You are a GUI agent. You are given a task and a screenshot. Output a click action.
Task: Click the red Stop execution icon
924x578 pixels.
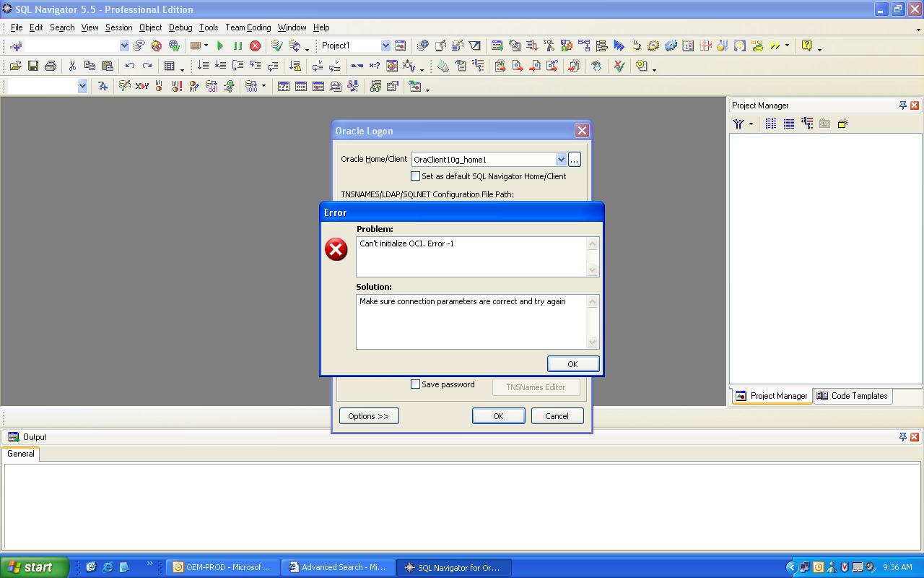tap(255, 46)
